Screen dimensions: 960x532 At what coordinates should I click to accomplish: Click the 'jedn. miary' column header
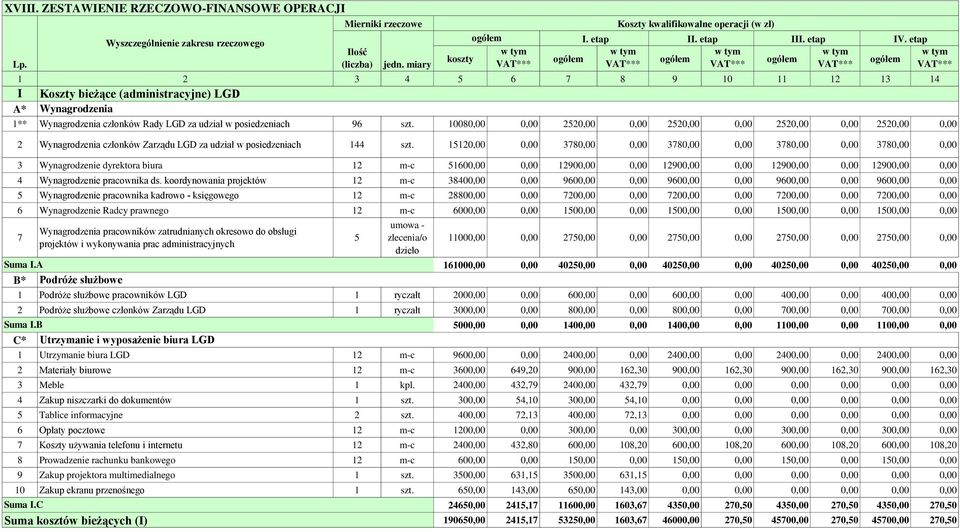pos(407,64)
